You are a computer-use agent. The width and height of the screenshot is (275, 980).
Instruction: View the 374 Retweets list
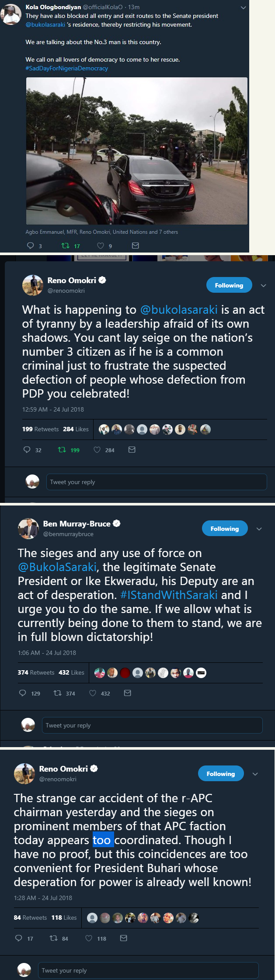tap(36, 672)
